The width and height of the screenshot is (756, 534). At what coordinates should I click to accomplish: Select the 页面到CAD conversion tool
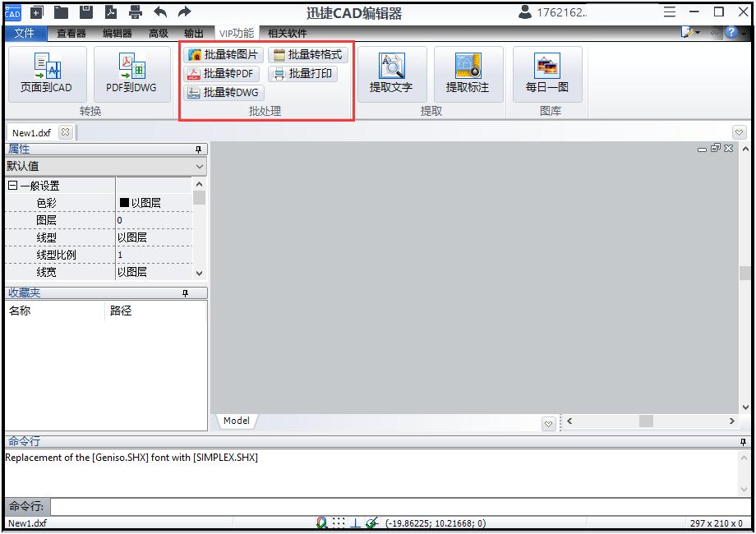coord(47,74)
